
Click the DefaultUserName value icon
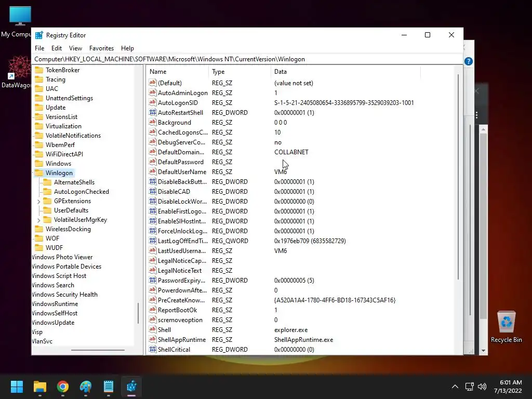tap(153, 171)
